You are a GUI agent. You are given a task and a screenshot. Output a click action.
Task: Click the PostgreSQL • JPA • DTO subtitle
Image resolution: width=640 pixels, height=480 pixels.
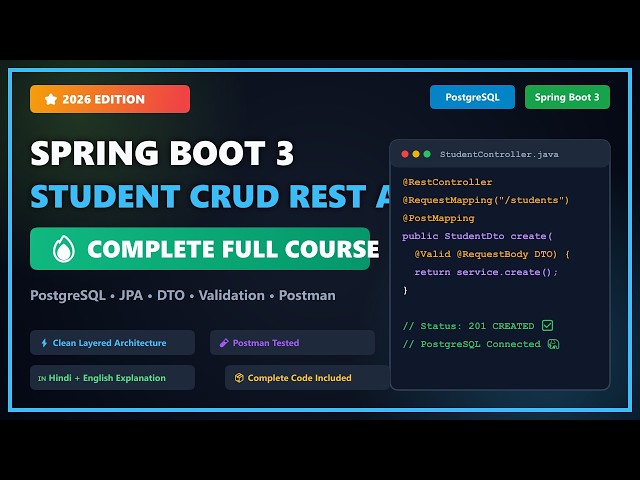(x=183, y=295)
